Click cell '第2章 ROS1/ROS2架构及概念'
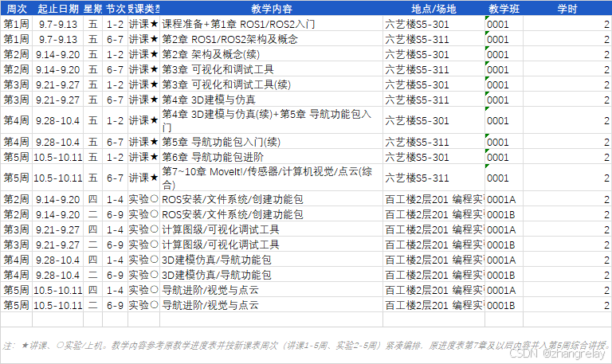 271,39
